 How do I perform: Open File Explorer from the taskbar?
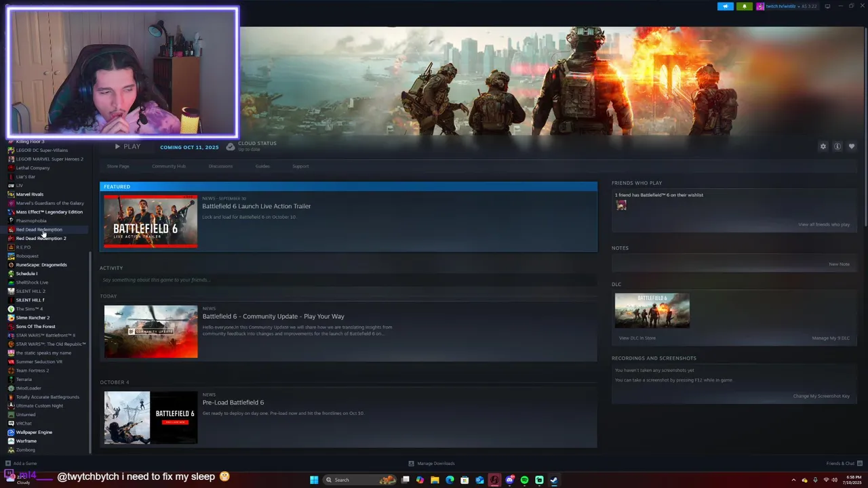pos(435,480)
